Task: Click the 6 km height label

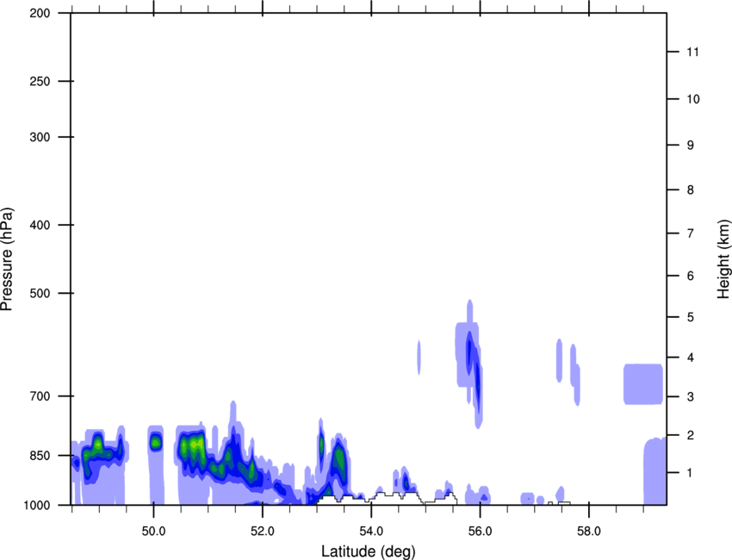Action: click(x=691, y=276)
